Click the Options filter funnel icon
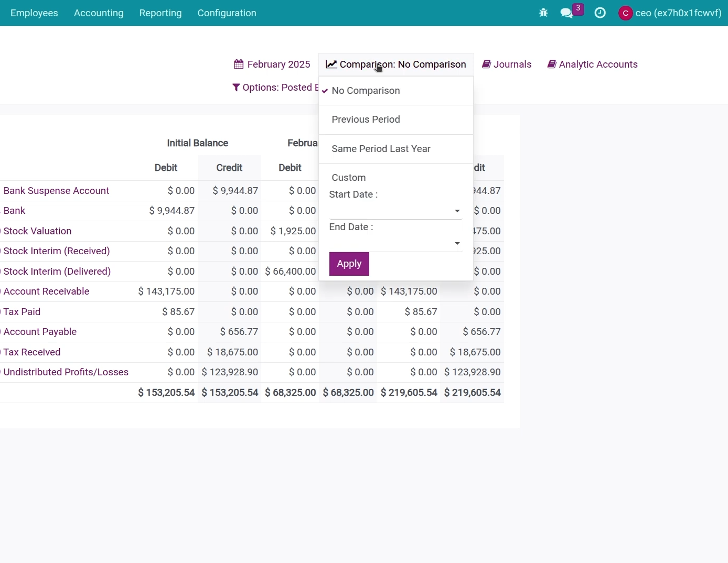The width and height of the screenshot is (728, 563). point(236,88)
